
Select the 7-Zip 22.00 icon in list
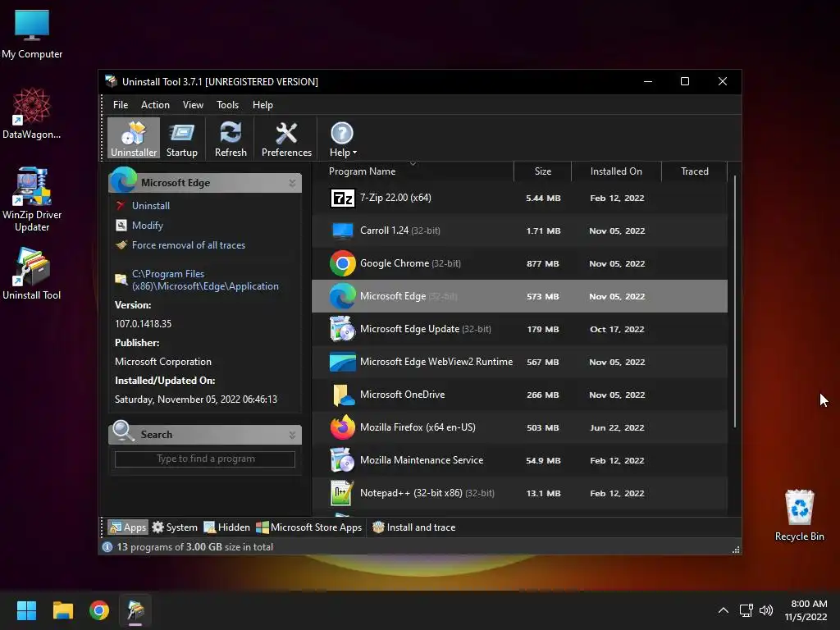[x=342, y=199]
